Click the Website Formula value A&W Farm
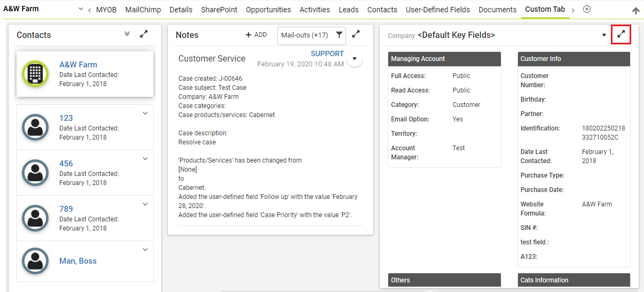Screen dimensions: 644x292 597,204
